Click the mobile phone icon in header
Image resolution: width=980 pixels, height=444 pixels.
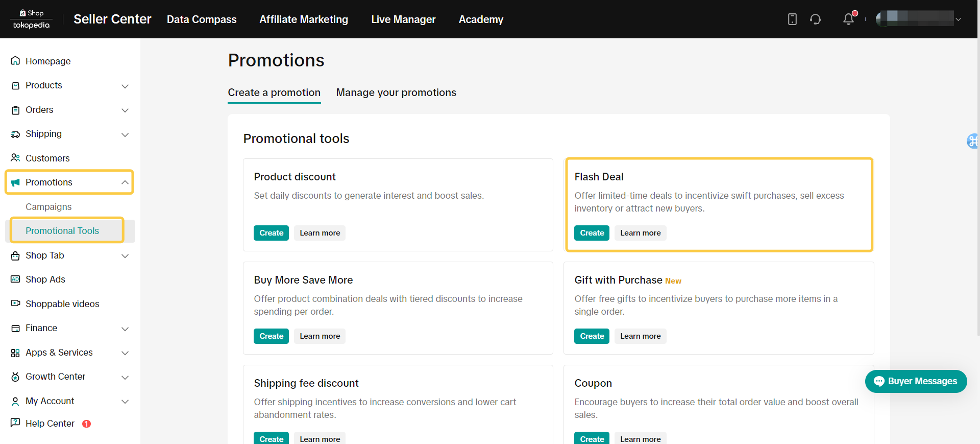792,19
